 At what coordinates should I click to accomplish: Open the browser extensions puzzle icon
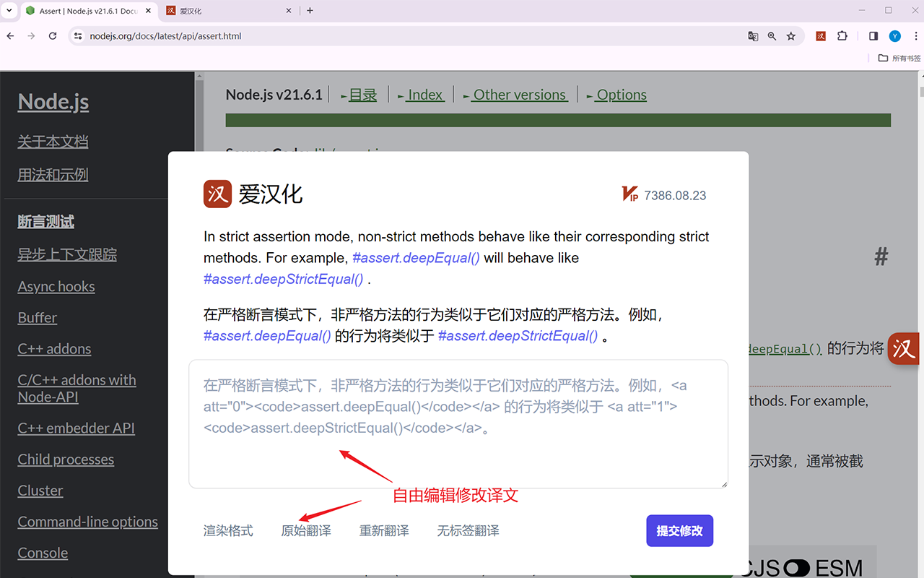pos(843,35)
